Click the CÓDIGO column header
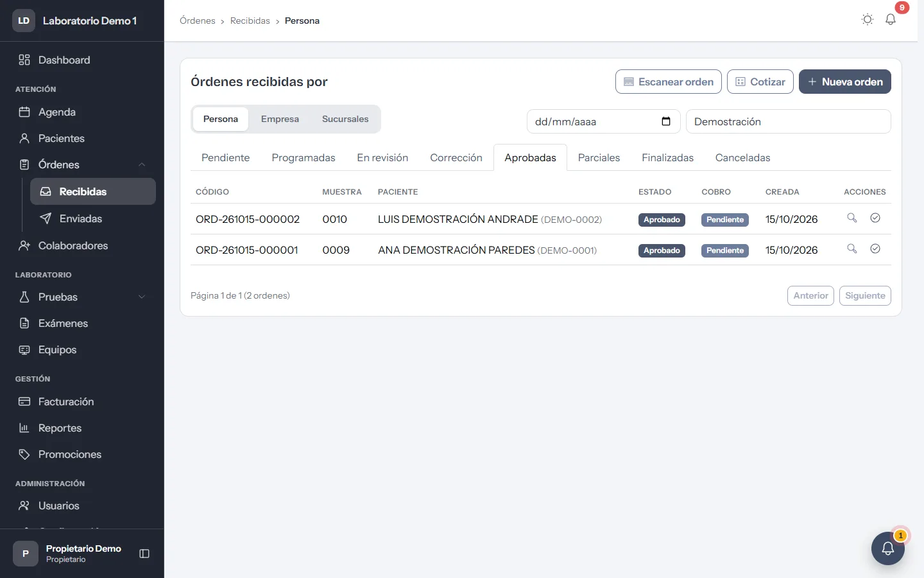This screenshot has width=924, height=578. [x=212, y=191]
